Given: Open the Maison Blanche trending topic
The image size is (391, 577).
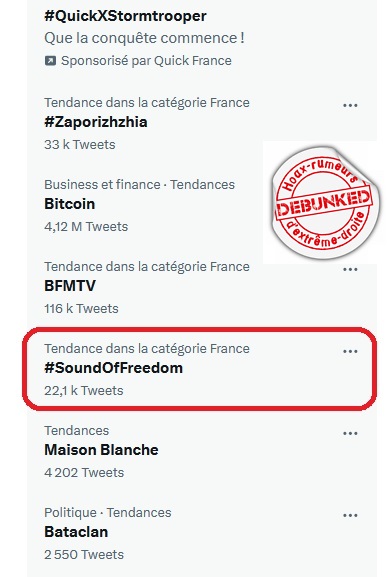Looking at the screenshot, I should [x=101, y=450].
